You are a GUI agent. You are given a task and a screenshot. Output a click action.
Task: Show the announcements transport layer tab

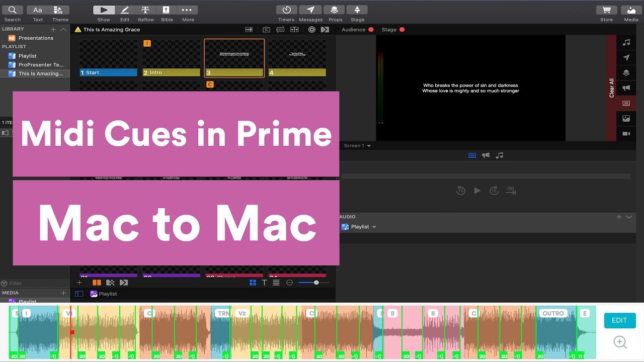pos(486,155)
